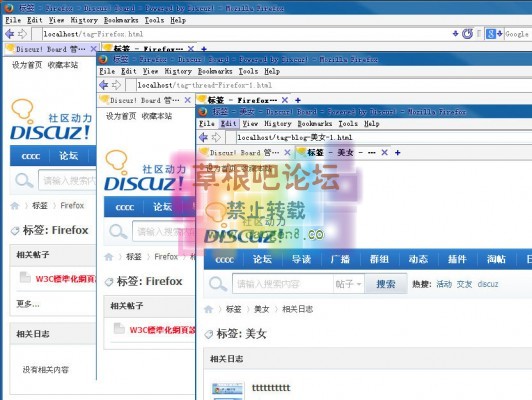Click Reload icon in rear Firefox window
This screenshot has height=400, width=532.
click(467, 34)
